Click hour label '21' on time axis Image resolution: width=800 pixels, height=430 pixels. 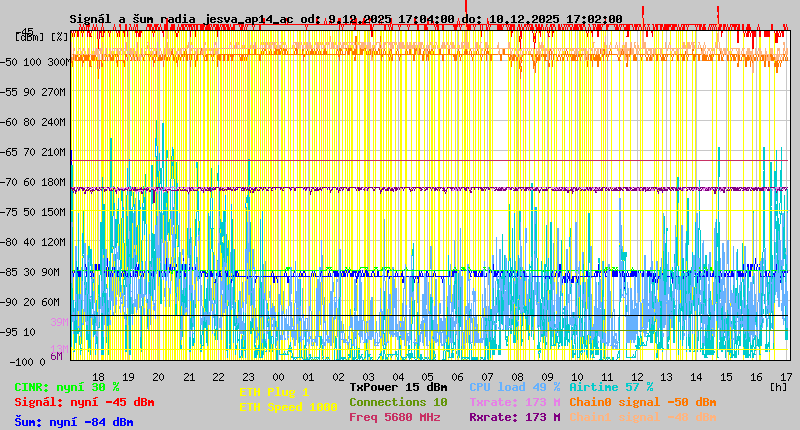tap(189, 377)
